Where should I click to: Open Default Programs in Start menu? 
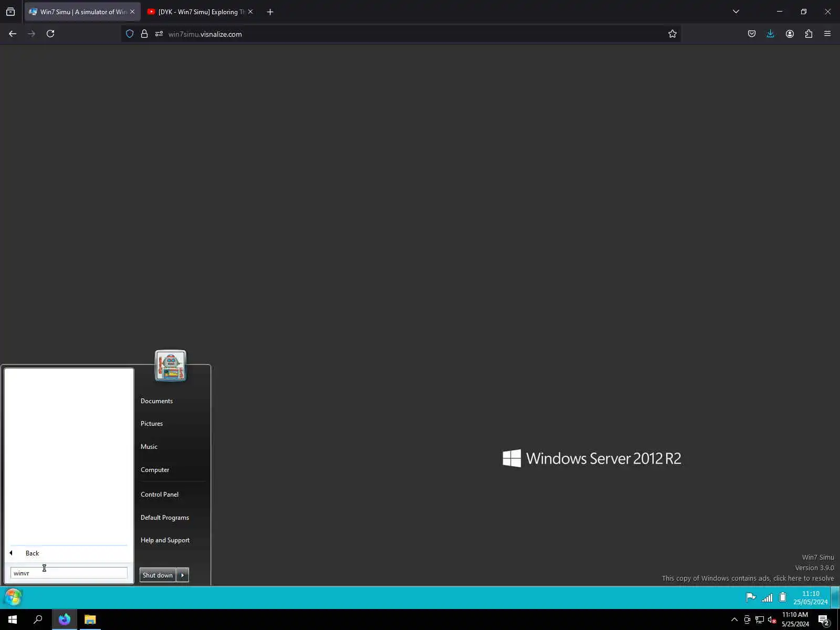coord(165,518)
